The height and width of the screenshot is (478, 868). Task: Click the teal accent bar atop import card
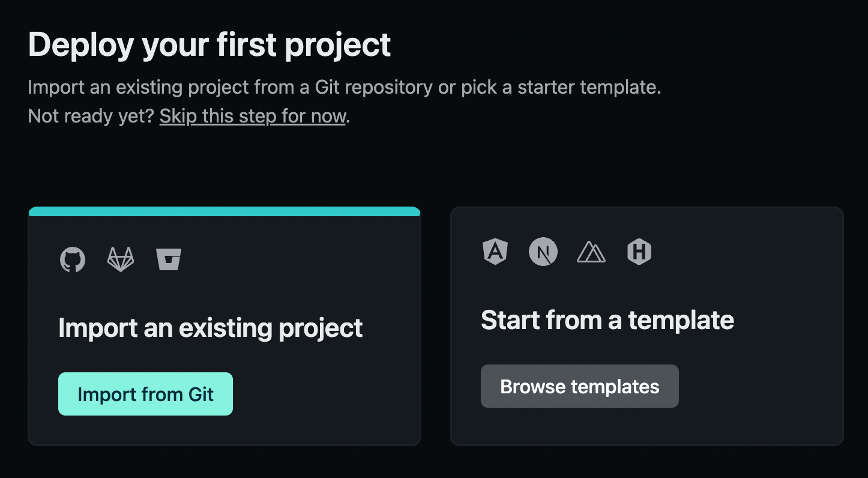(x=225, y=211)
